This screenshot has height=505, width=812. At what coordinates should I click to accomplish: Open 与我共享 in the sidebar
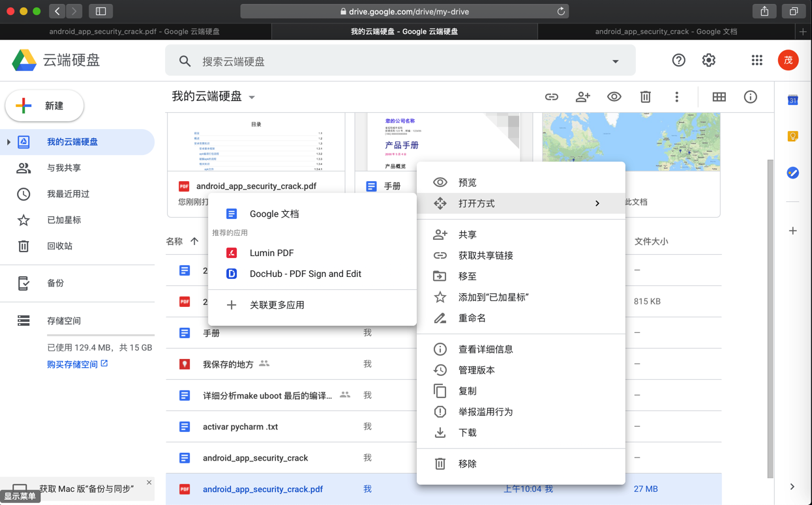tap(77, 168)
